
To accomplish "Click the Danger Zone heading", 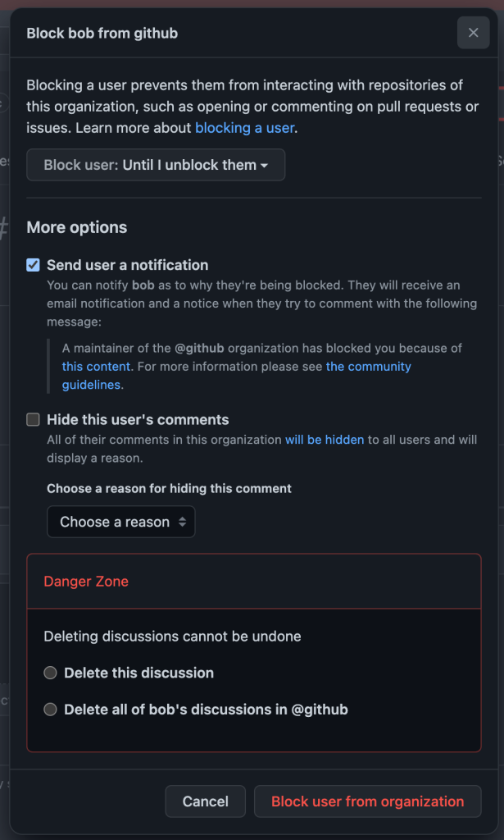I will click(86, 582).
